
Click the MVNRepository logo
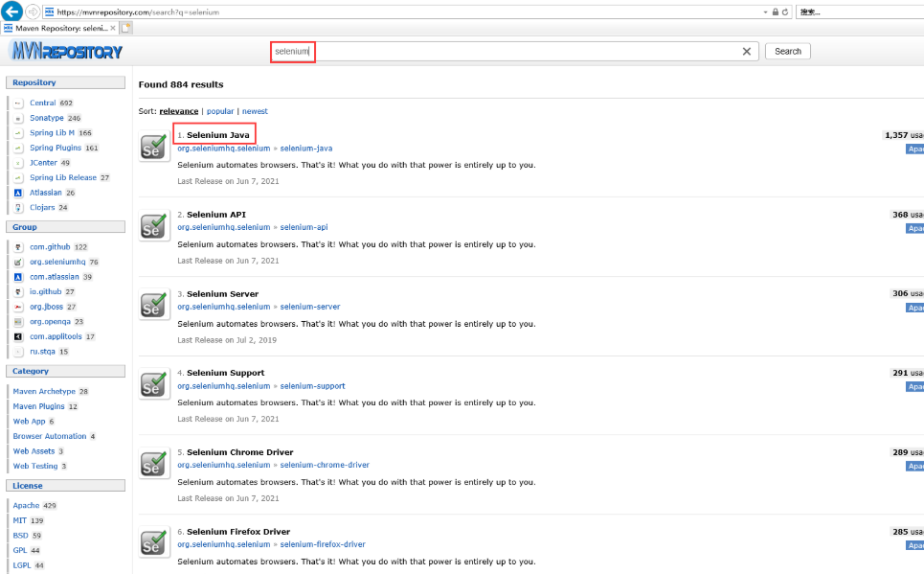tap(67, 52)
